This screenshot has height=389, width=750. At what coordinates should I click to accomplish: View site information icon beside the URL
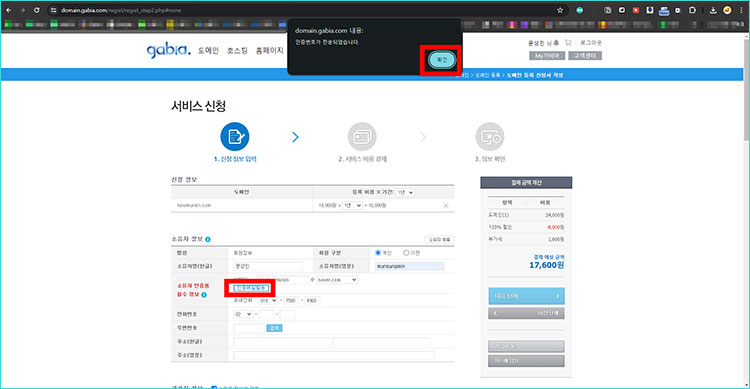pyautogui.click(x=54, y=10)
